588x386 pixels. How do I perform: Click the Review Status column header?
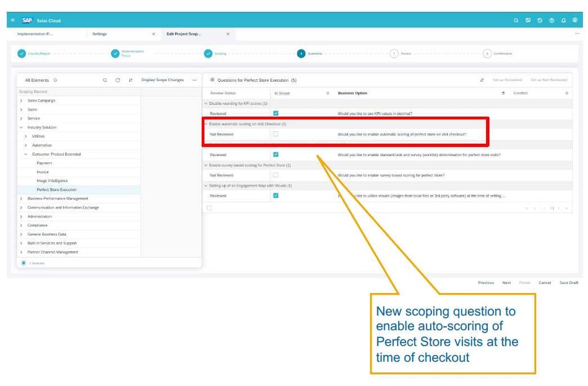tap(223, 93)
